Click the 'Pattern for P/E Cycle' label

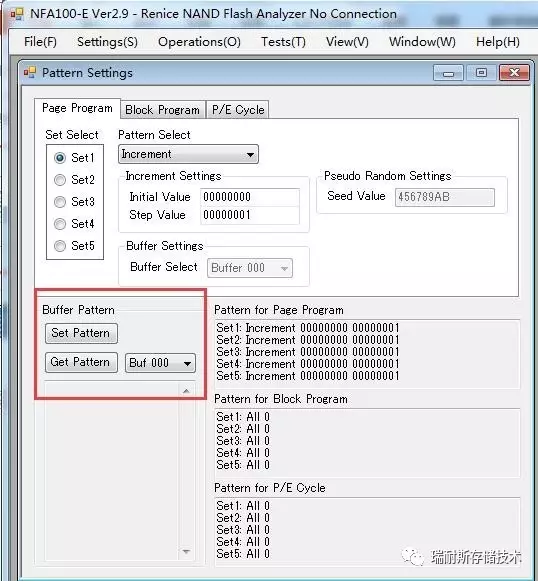pos(270,488)
